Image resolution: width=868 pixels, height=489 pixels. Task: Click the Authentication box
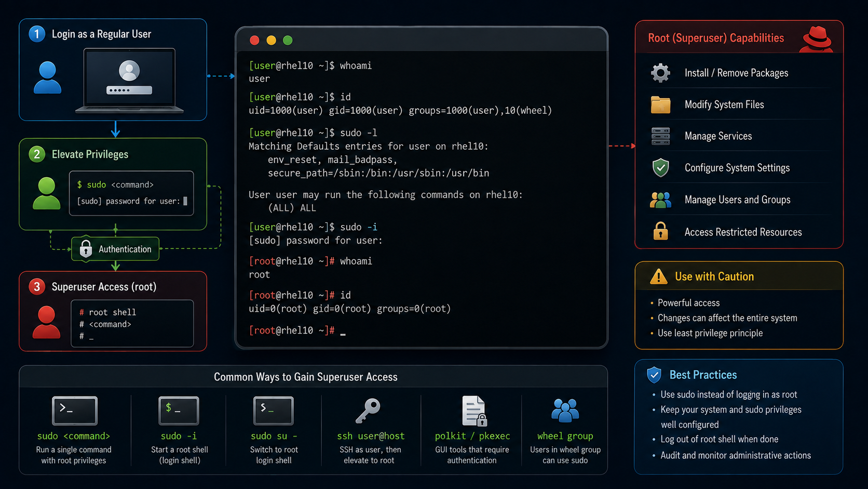pyautogui.click(x=115, y=249)
